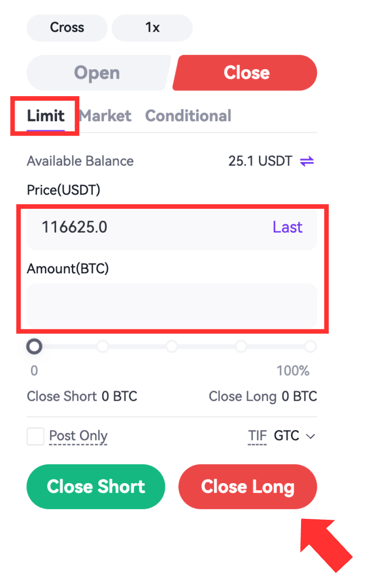Tick the Post Only checkbox
This screenshot has width=365, height=588.
pos(35,436)
